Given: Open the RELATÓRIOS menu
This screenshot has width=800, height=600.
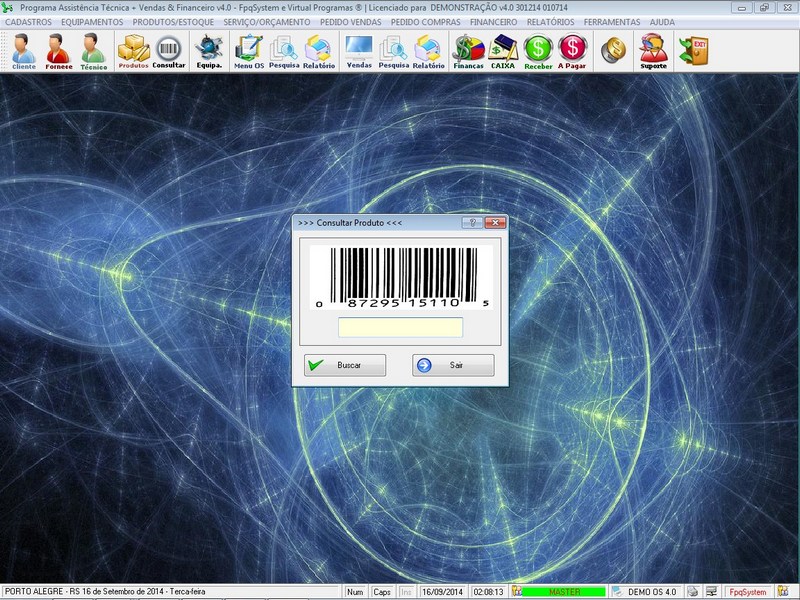Looking at the screenshot, I should pyautogui.click(x=551, y=22).
